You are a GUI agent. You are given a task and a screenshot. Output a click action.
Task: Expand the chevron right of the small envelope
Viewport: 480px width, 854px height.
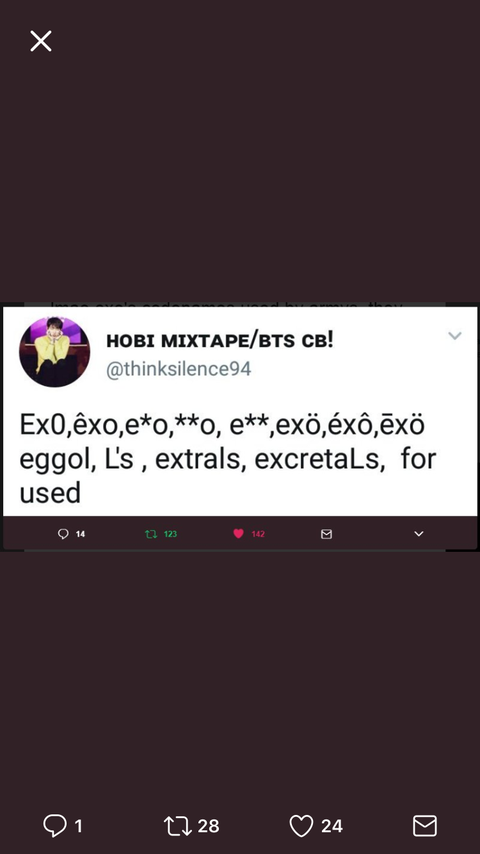click(x=419, y=534)
